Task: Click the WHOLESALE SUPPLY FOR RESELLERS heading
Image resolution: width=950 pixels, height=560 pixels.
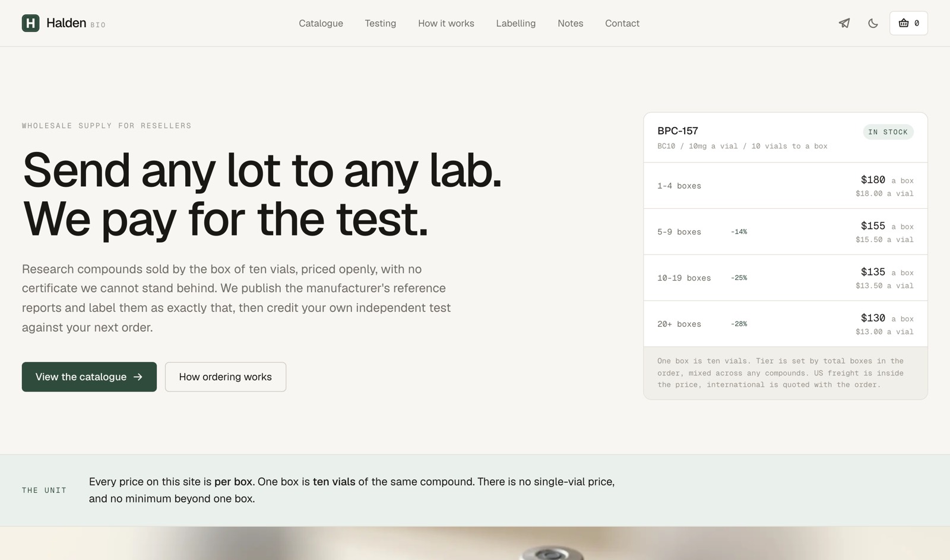Action: point(107,126)
